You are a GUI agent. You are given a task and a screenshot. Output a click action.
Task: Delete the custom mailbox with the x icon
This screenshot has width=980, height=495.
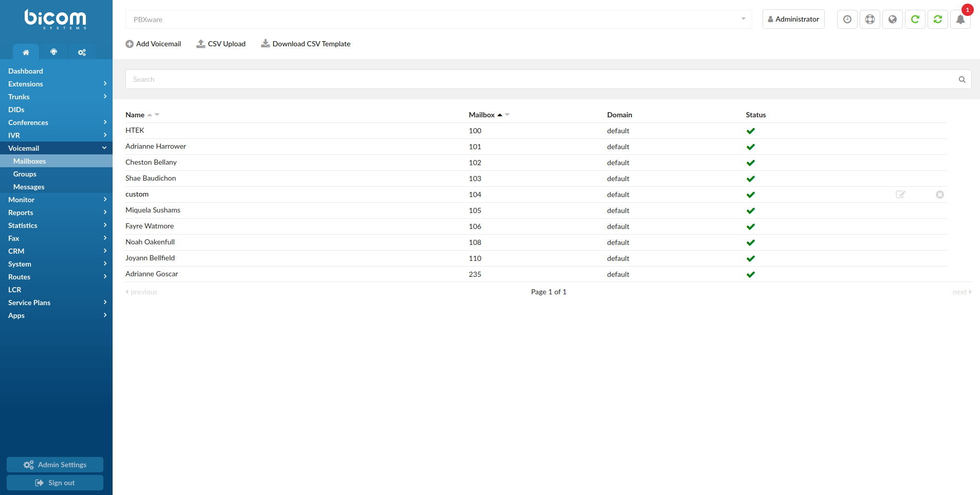[x=940, y=195]
